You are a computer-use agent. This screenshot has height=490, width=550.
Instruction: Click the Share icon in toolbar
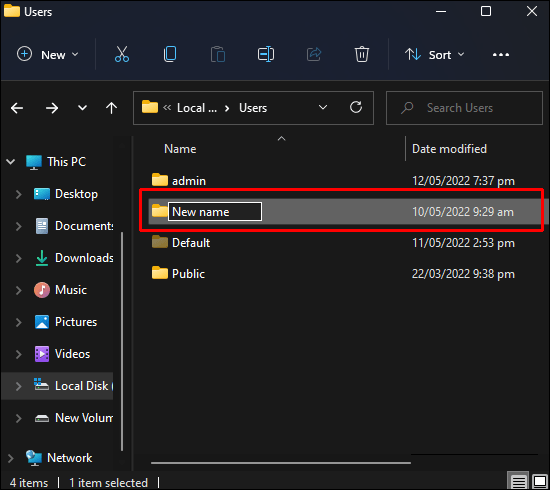314,54
